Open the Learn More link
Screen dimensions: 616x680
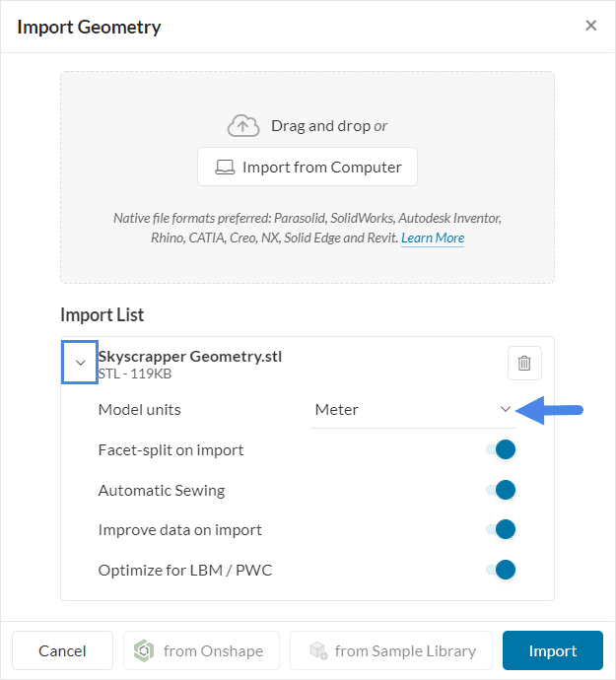pyautogui.click(x=433, y=238)
